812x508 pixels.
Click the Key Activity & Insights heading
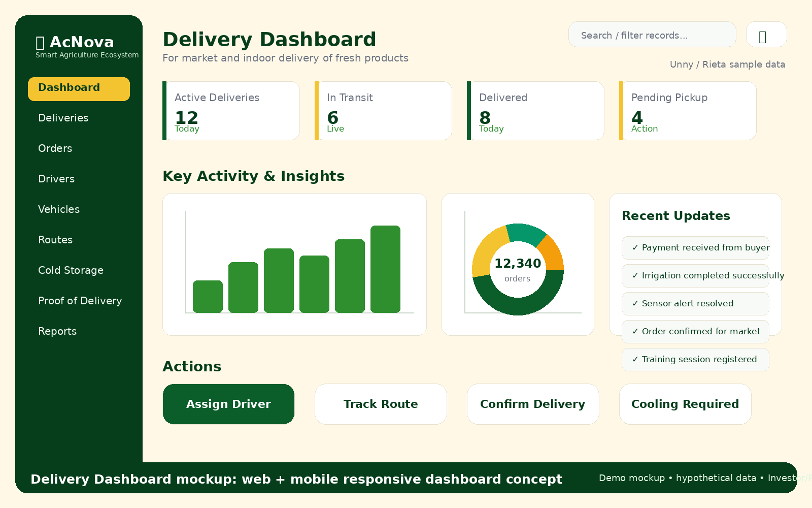coord(253,176)
